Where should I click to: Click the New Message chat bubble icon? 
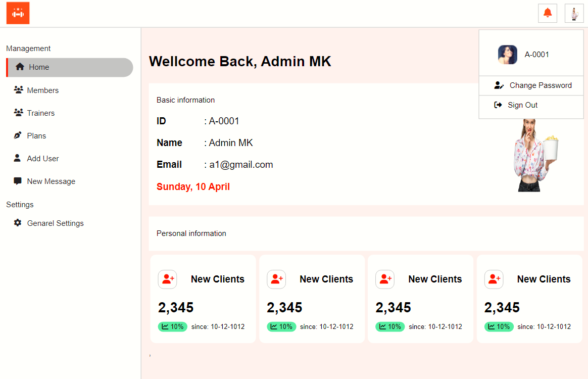(x=18, y=181)
